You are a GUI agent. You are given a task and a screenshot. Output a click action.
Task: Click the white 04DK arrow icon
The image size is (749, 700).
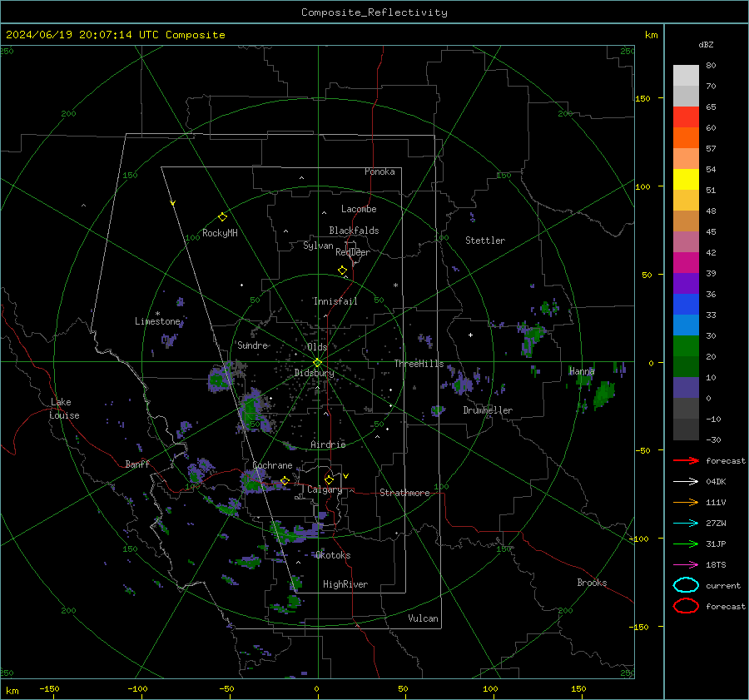pos(686,482)
